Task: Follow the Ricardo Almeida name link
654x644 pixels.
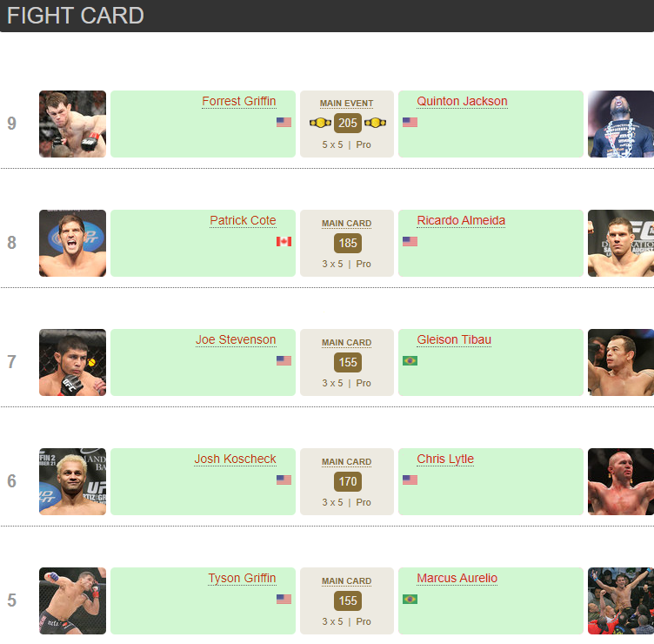Action: (x=461, y=220)
